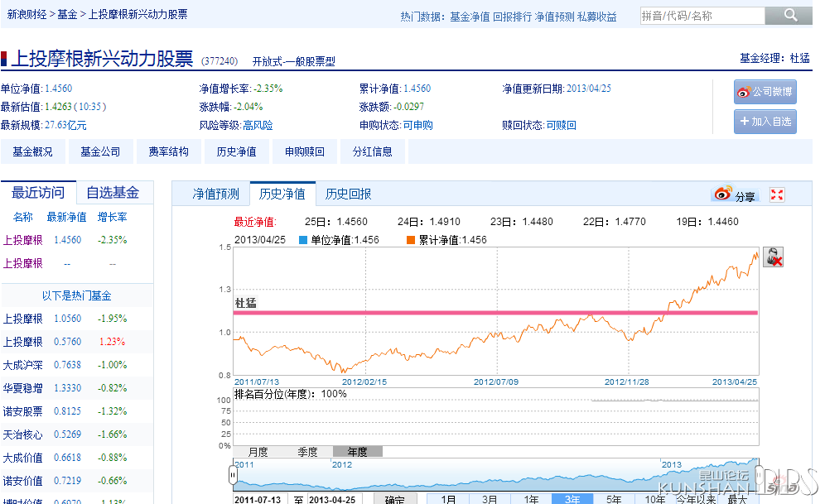Open the 私募收益 hot data link
Screen dimensions: 825x504
pos(596,17)
